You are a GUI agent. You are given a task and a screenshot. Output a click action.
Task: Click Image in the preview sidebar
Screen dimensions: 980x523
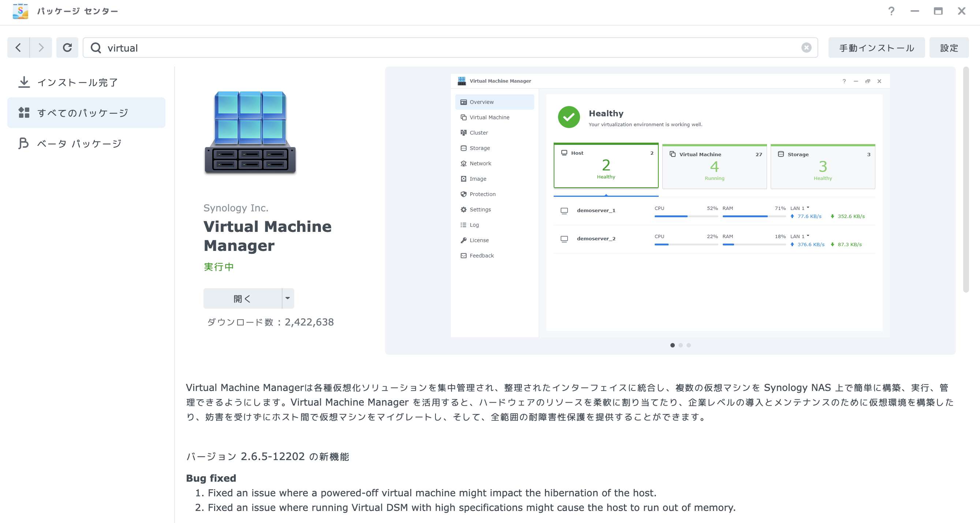pyautogui.click(x=494, y=178)
